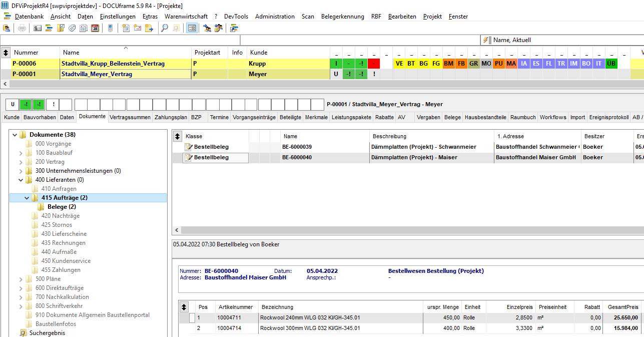Click the stacked colored bars toolbar icon
The height and width of the screenshot is (337, 644).
[x=49, y=28]
